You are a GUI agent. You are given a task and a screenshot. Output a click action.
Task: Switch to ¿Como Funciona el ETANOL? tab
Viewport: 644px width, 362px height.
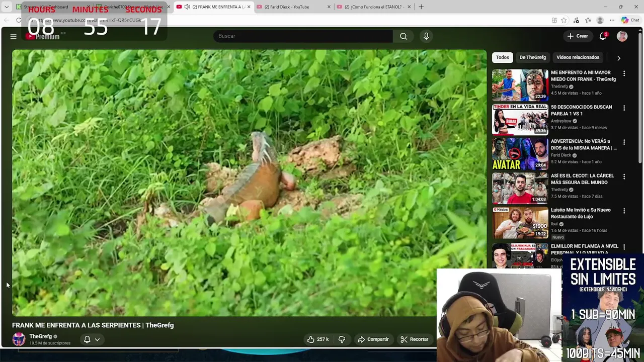pyautogui.click(x=372, y=7)
